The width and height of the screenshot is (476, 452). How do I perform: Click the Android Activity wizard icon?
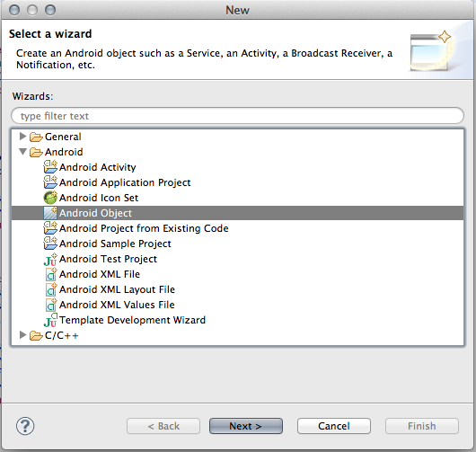click(50, 167)
